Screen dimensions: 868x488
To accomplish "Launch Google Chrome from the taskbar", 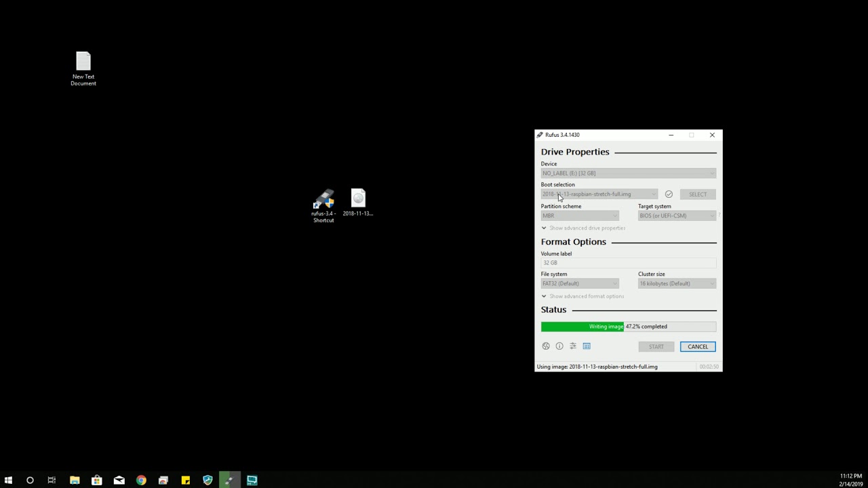I will [141, 480].
